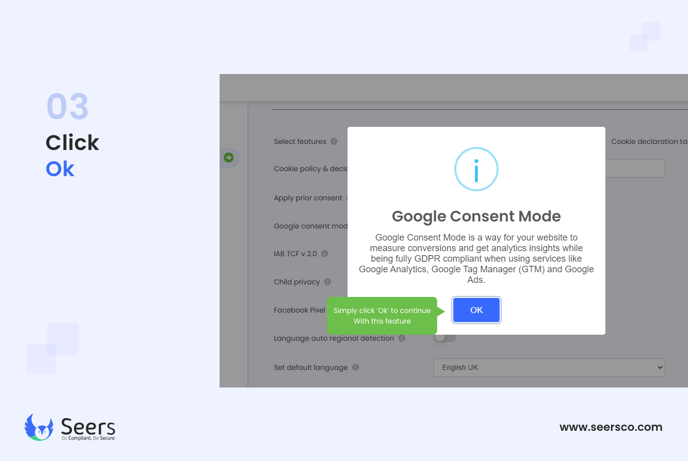Click the Cookie declaration tab label
This screenshot has width=688, height=461.
pos(649,141)
